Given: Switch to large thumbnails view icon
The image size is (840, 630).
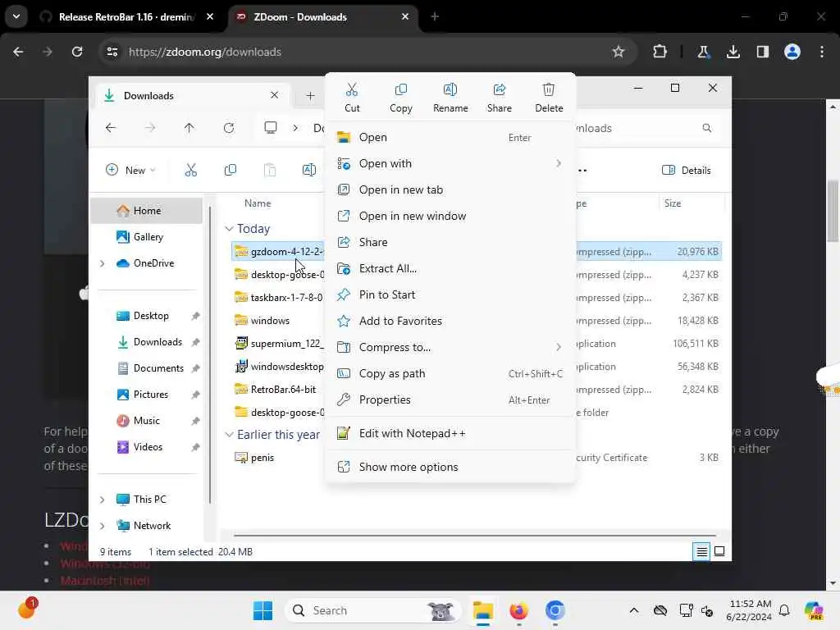Looking at the screenshot, I should (x=719, y=551).
